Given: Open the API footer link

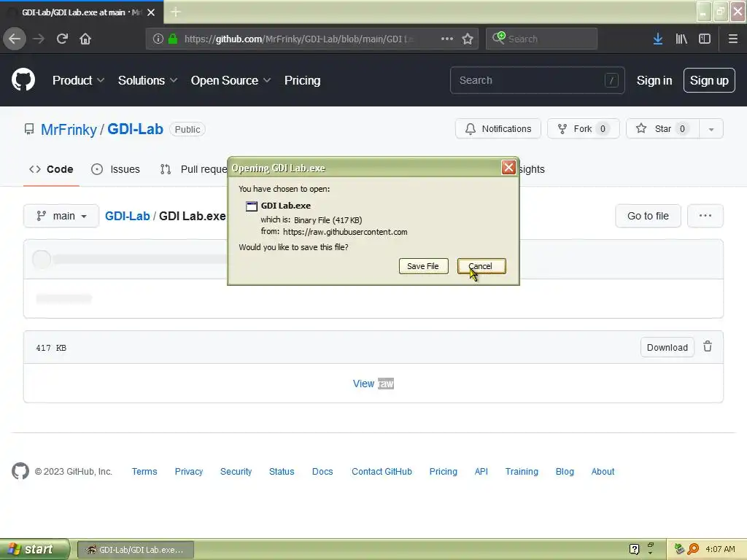Looking at the screenshot, I should (481, 472).
